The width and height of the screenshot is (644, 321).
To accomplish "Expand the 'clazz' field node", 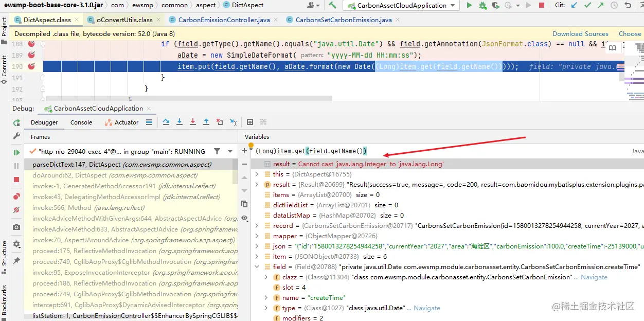I will point(266,277).
